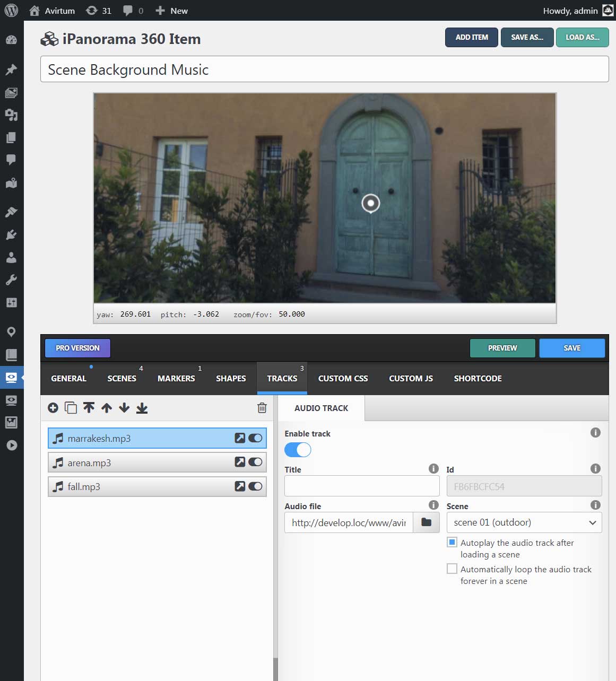Open the Media library sidebar icon

(x=11, y=93)
